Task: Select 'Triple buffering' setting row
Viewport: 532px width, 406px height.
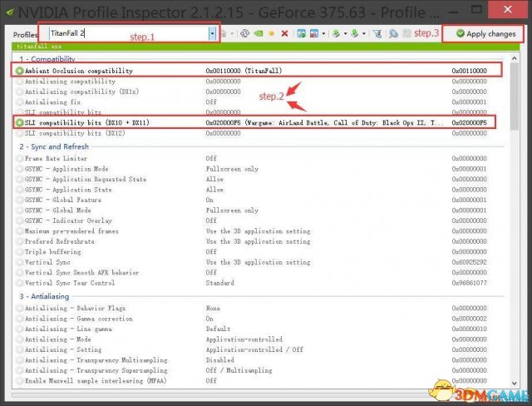Action: point(260,251)
